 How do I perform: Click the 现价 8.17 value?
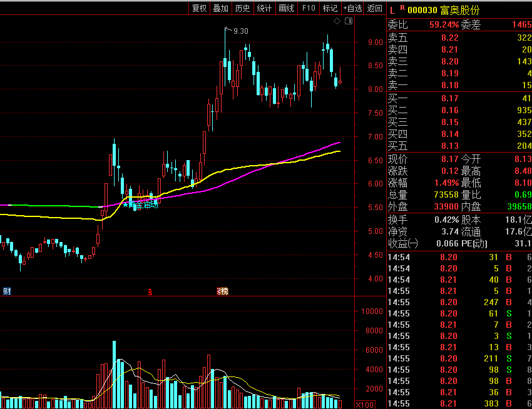[449, 159]
